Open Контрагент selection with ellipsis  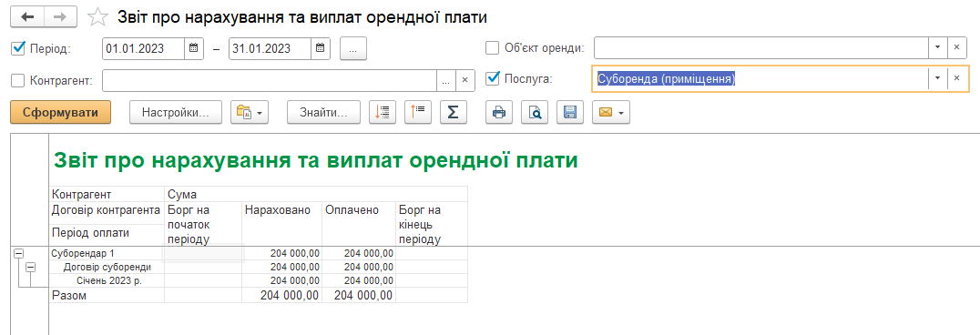pyautogui.click(x=445, y=80)
